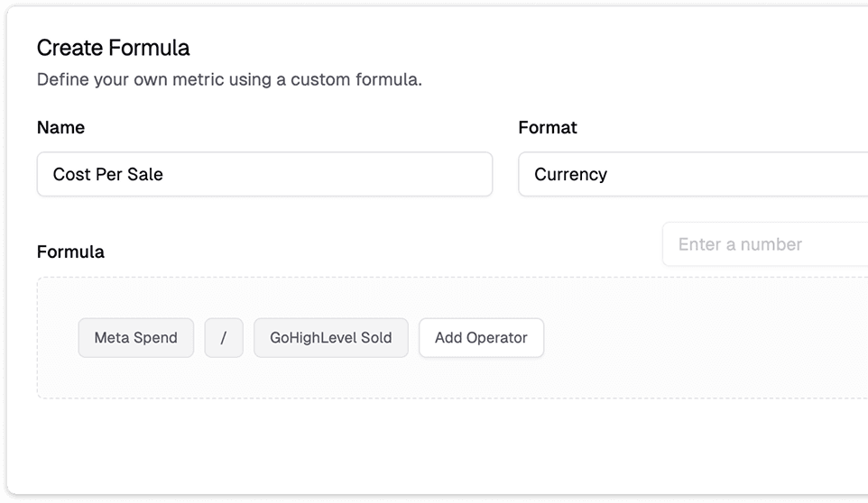Click the word Spend in the first chip
868x503 pixels.
[156, 338]
